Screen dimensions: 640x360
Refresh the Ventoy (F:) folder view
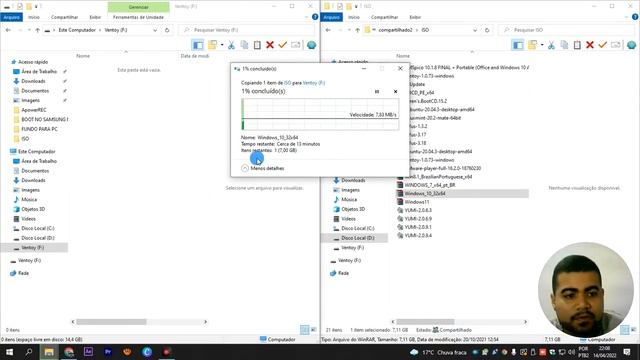[167, 30]
